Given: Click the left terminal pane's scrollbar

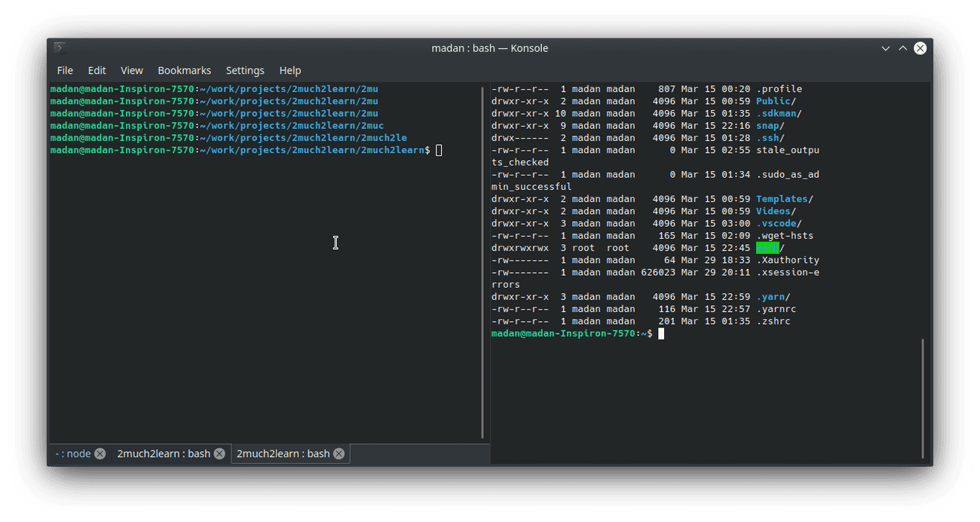Looking at the screenshot, I should click(x=482, y=262).
